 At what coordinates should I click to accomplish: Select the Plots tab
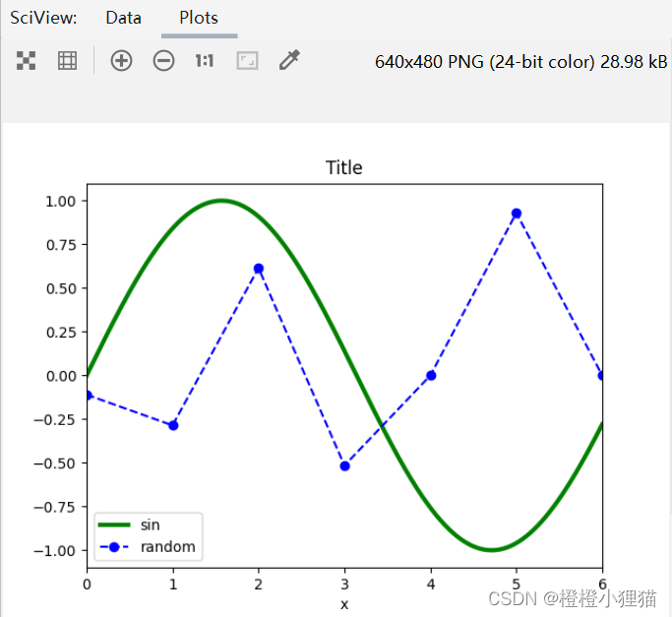coord(199,18)
